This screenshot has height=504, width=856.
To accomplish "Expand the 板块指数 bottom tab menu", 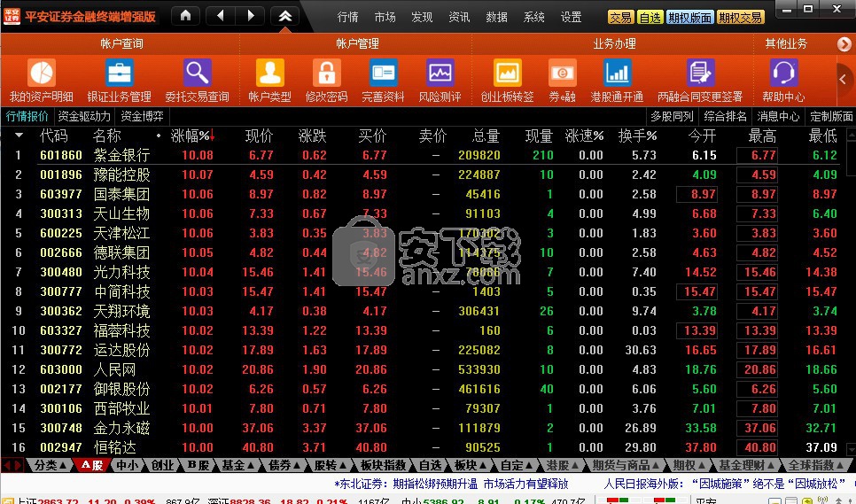I will pos(383,465).
